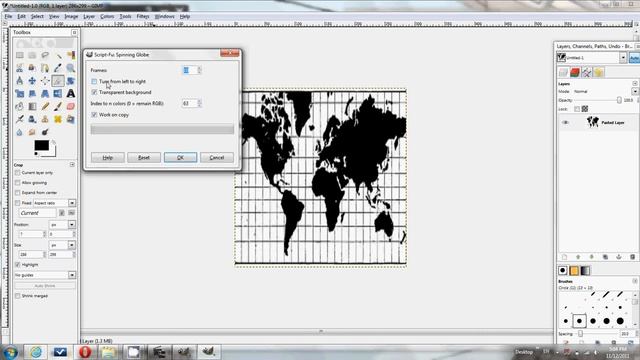Enable Allow growing checkbox
This screenshot has height=360, width=640.
click(x=18, y=183)
